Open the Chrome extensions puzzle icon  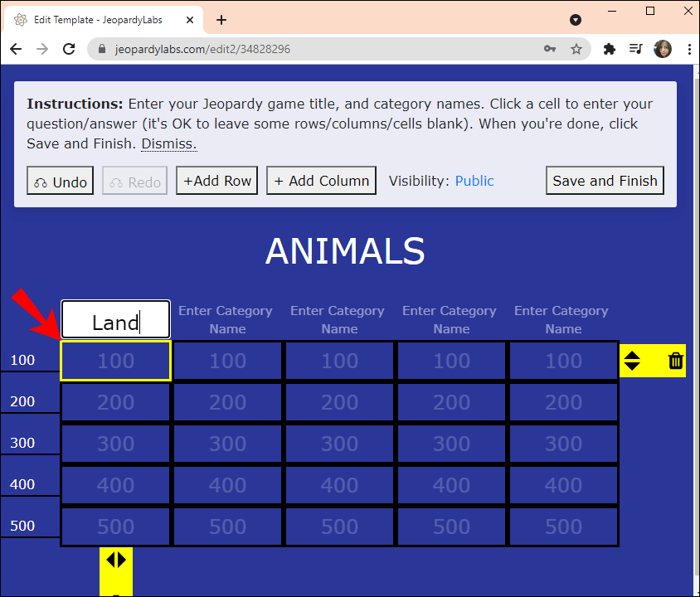click(609, 49)
